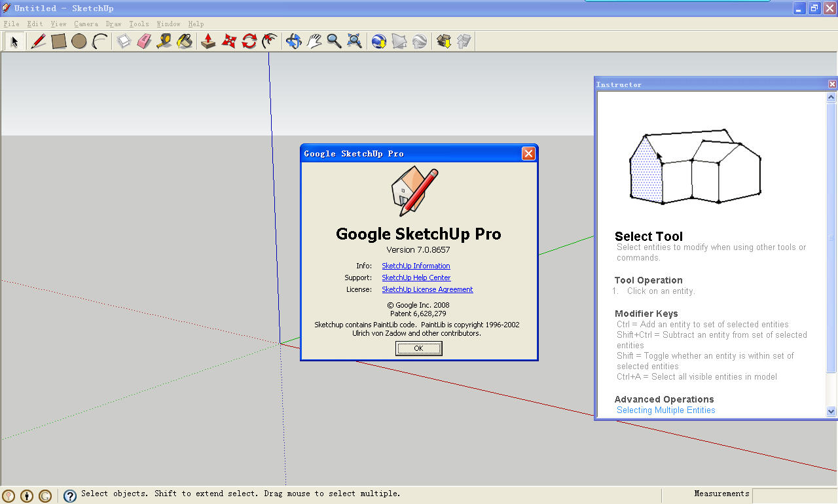
Task: Open the SketchUp License Agreement link
Action: 427,289
